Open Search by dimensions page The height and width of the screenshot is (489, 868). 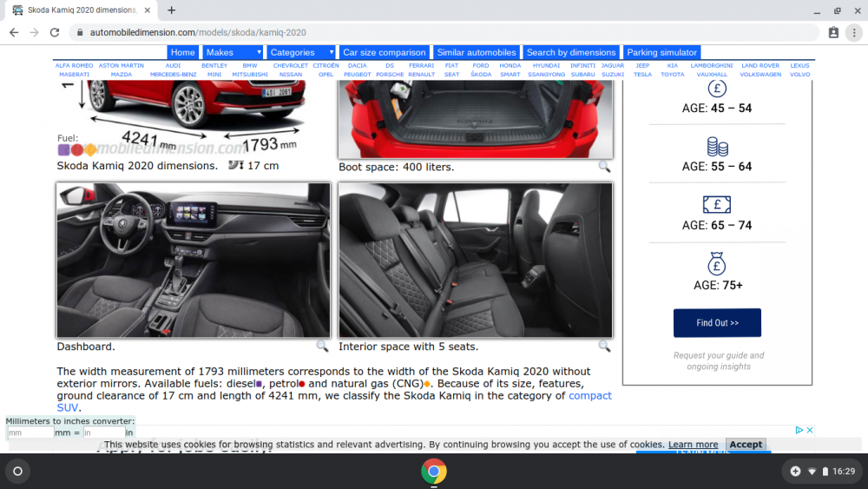571,52
